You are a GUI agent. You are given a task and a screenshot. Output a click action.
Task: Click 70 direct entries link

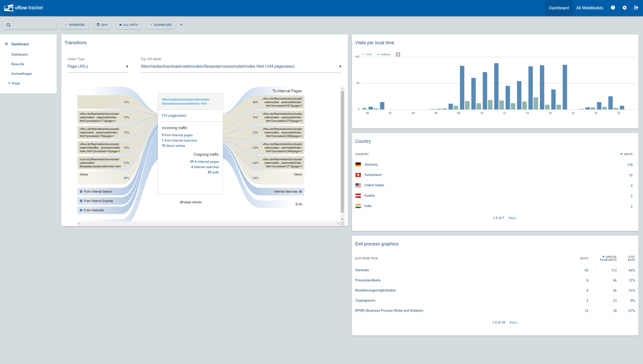[x=173, y=146]
